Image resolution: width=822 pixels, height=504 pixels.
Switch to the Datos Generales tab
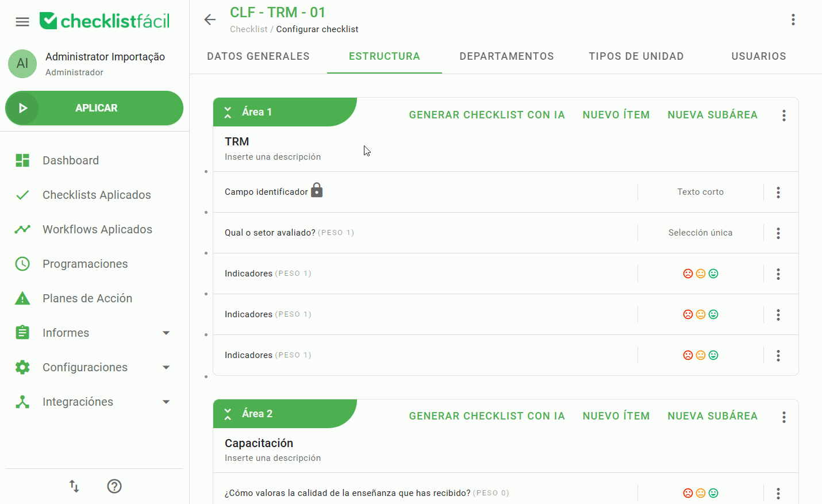[258, 56]
